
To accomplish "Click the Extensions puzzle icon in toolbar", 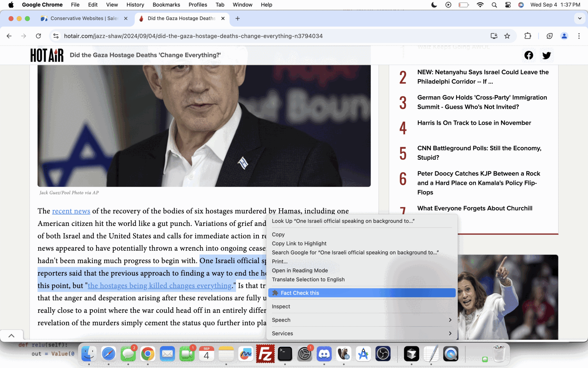I will (527, 36).
